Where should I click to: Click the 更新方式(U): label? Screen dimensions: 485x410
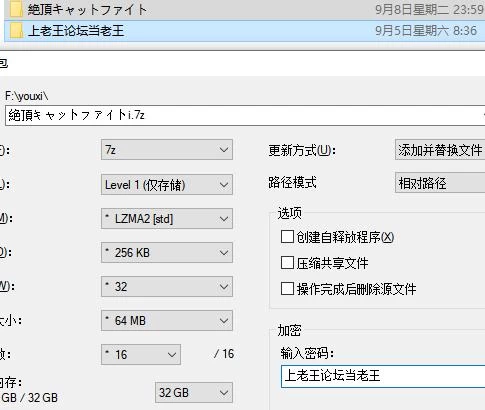(302, 150)
